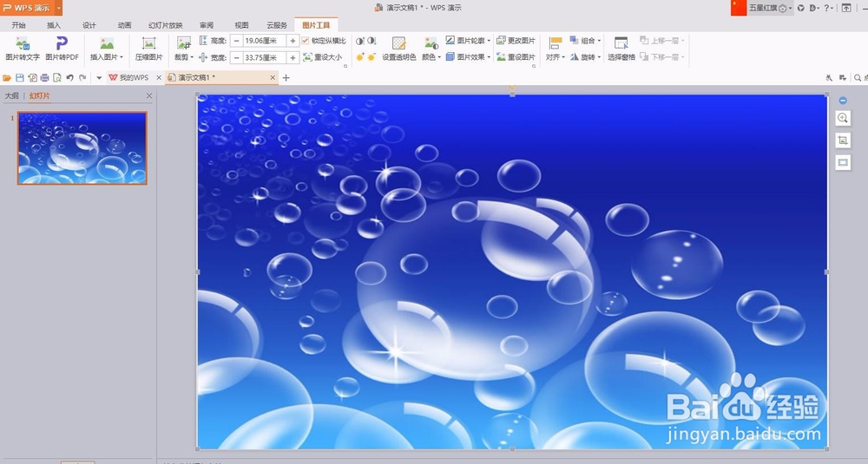
Task: Click the print icon in quick toolbar
Action: 45,78
